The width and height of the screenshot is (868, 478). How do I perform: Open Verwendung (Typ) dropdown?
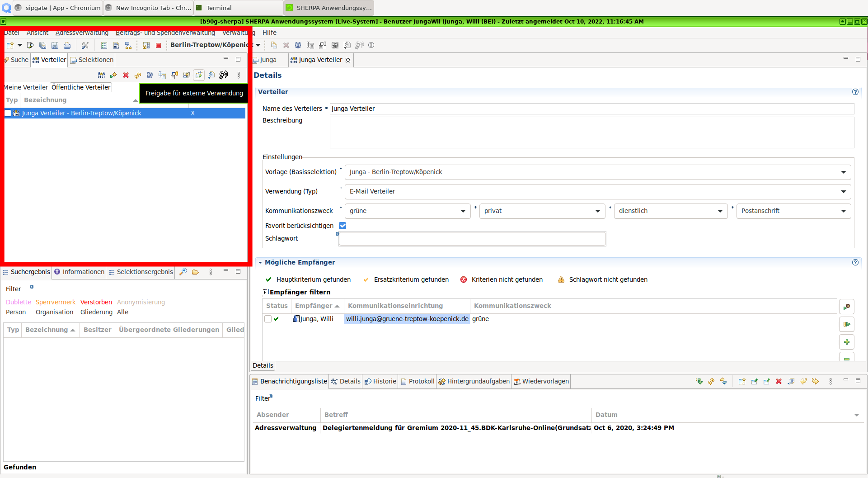pos(843,192)
